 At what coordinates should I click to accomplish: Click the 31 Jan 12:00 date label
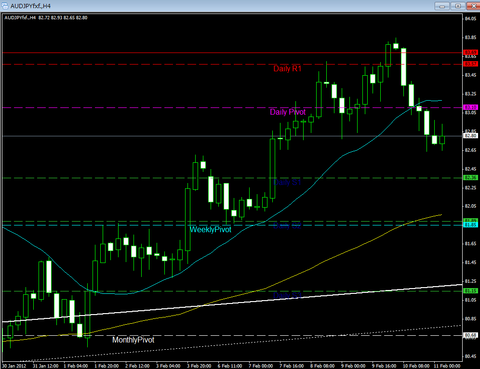45,366
